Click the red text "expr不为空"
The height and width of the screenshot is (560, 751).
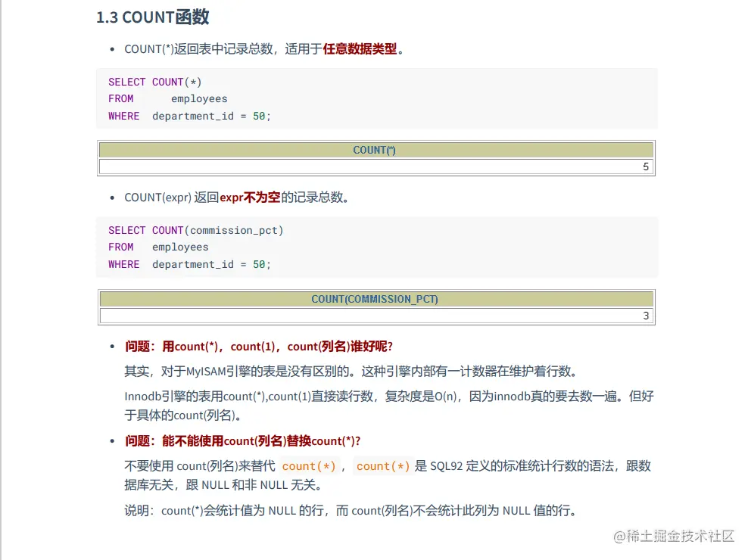[250, 198]
